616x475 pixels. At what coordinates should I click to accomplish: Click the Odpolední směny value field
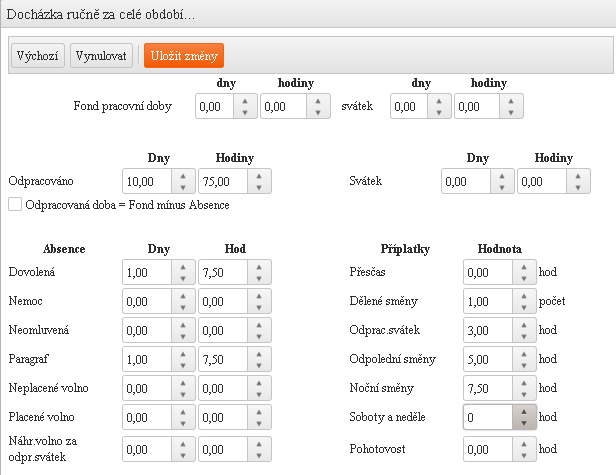tap(488, 358)
